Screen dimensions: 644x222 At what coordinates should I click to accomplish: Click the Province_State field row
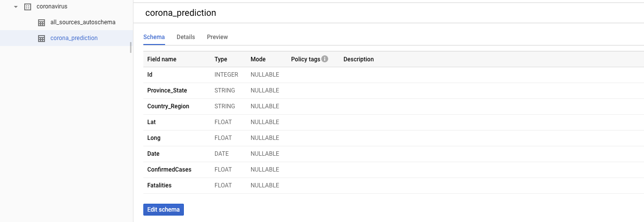pyautogui.click(x=393, y=90)
